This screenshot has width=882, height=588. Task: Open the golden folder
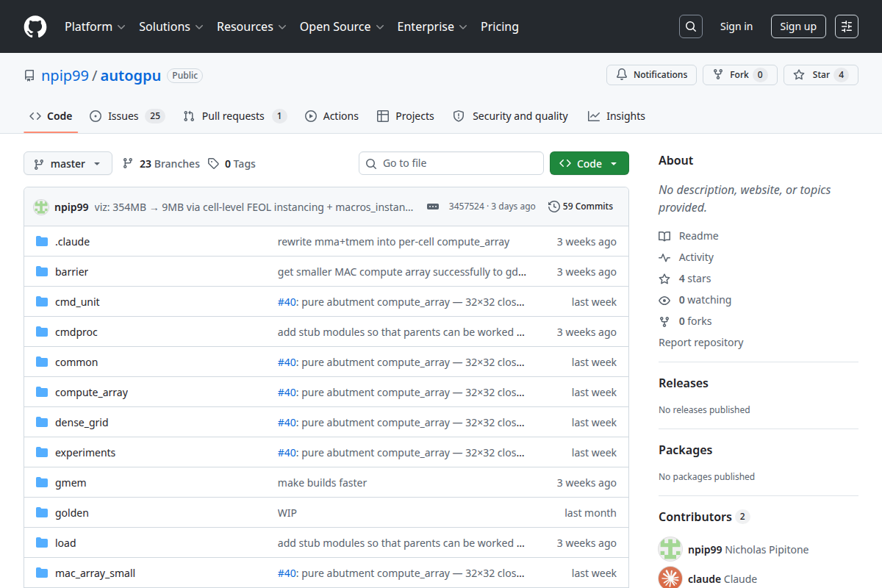(x=72, y=513)
